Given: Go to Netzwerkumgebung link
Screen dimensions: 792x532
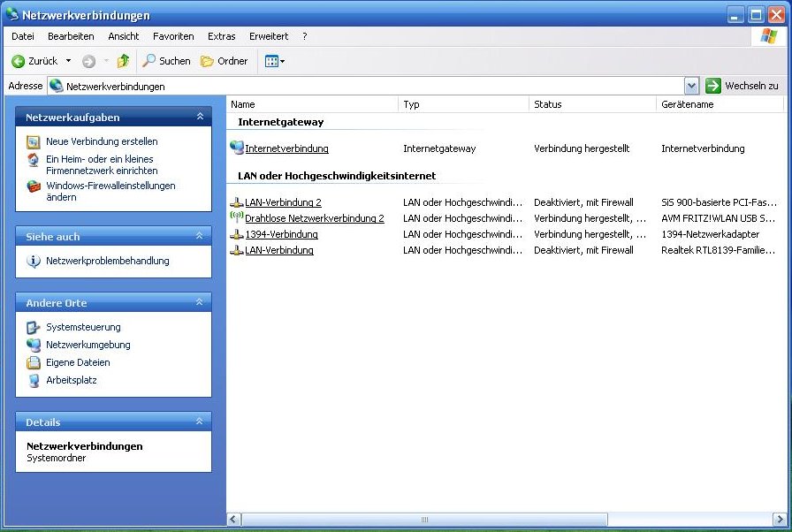Looking at the screenshot, I should 88,345.
